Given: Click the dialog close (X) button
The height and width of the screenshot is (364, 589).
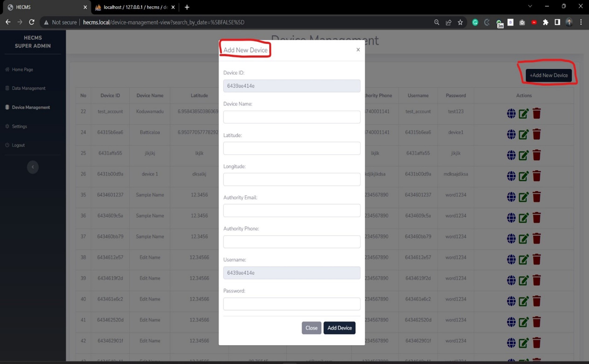Looking at the screenshot, I should 358,50.
